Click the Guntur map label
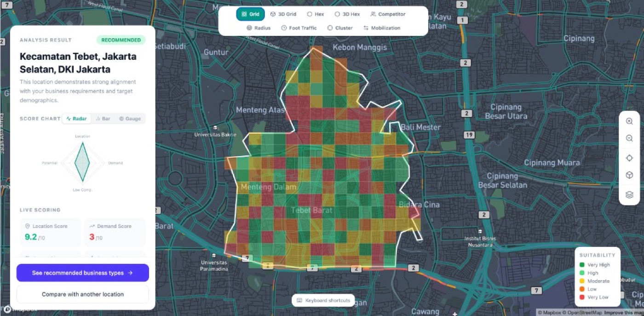Viewport: 644px width, 316px height. click(216, 53)
